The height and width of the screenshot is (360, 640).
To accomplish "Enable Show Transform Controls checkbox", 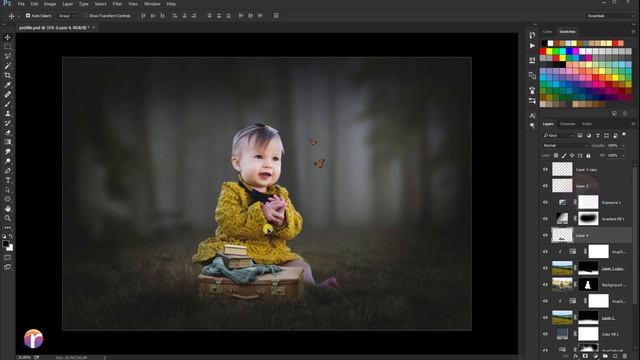I will pyautogui.click(x=85, y=16).
